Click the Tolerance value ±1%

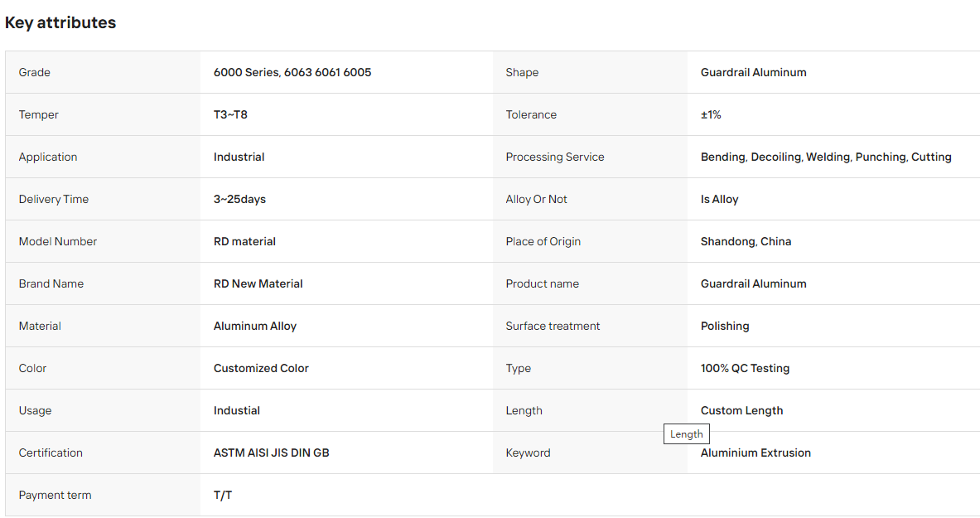[x=711, y=114]
